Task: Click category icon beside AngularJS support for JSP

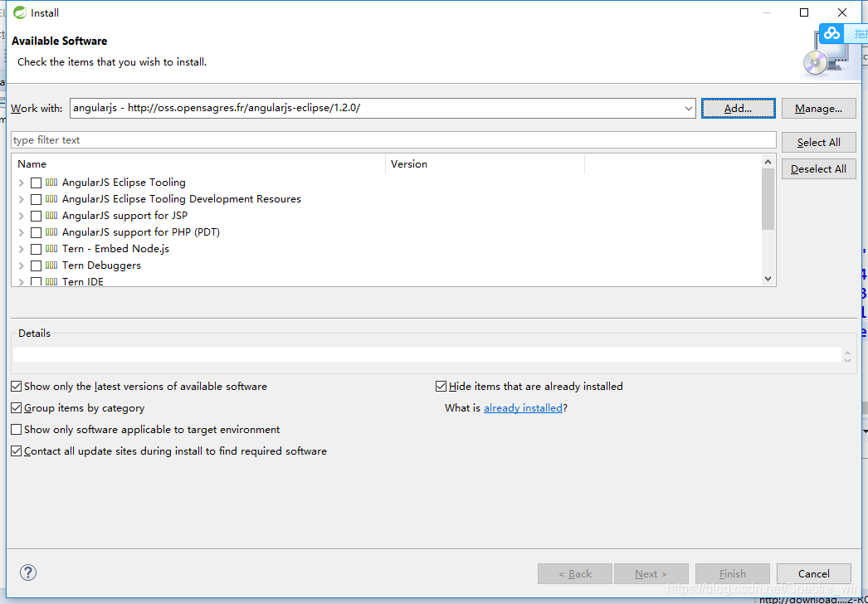Action: 51,216
